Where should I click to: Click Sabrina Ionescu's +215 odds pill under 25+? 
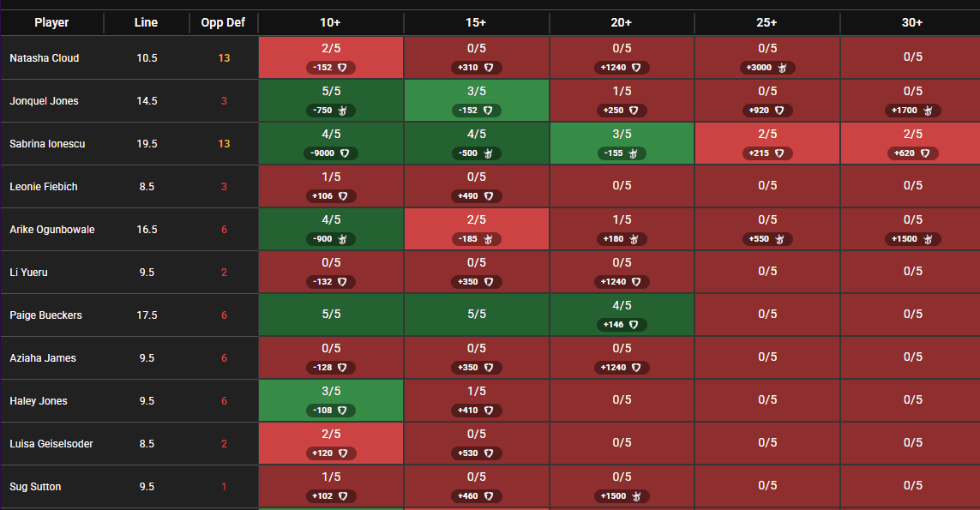[x=767, y=153]
